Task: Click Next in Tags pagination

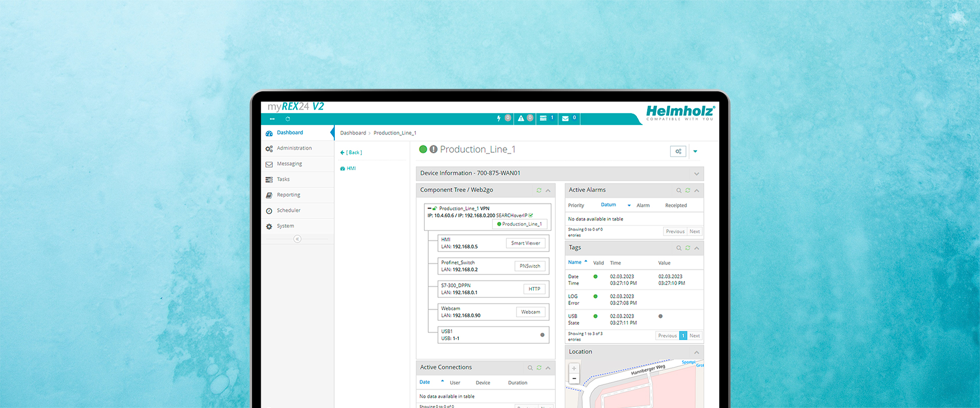Action: tap(695, 336)
